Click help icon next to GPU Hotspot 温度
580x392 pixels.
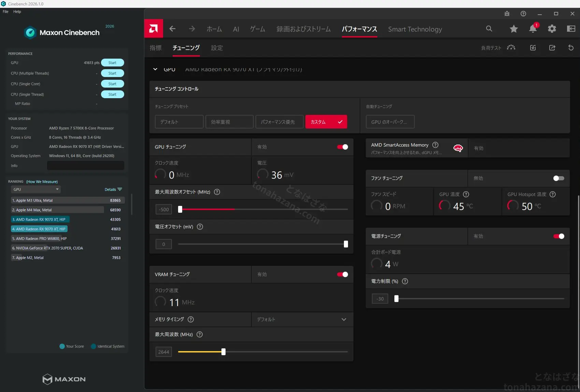point(553,194)
